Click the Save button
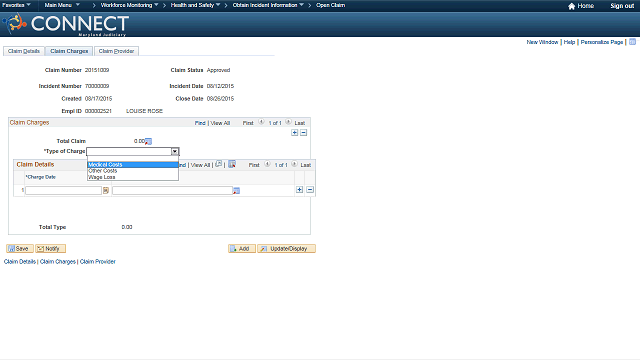640x360 pixels. pyautogui.click(x=20, y=249)
